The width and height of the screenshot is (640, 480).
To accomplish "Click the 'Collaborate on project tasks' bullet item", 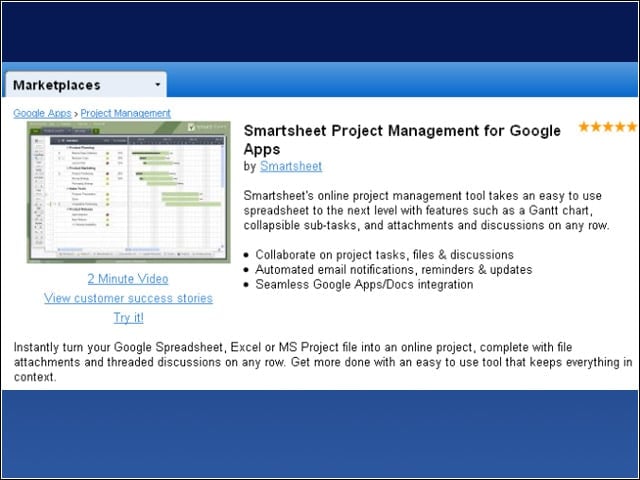I will click(x=384, y=255).
